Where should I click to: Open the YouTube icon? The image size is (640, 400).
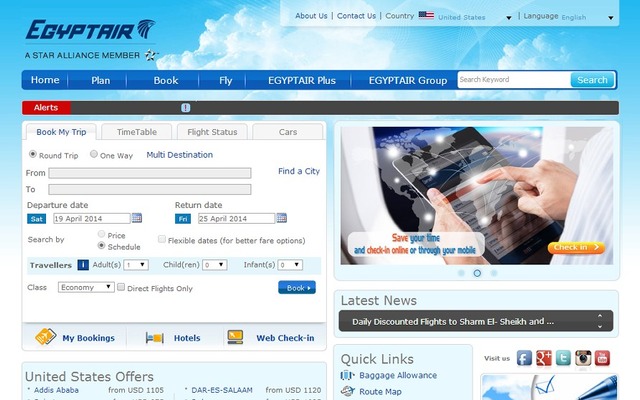click(602, 358)
